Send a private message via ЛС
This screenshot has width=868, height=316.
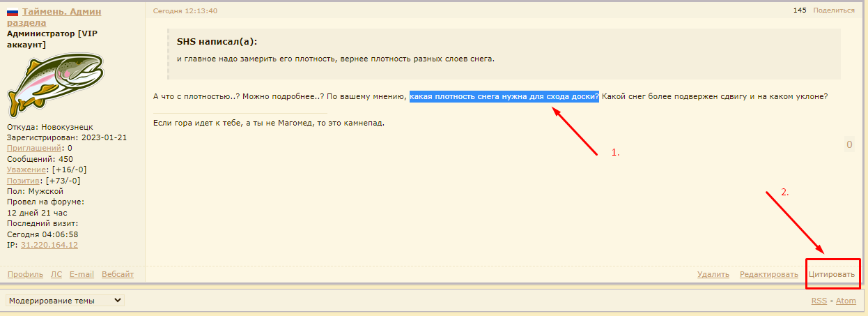point(56,274)
